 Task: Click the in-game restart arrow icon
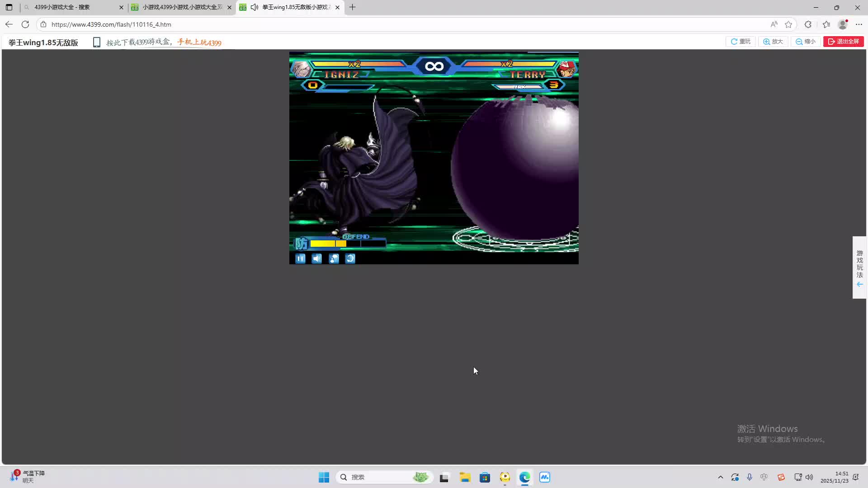(350, 258)
